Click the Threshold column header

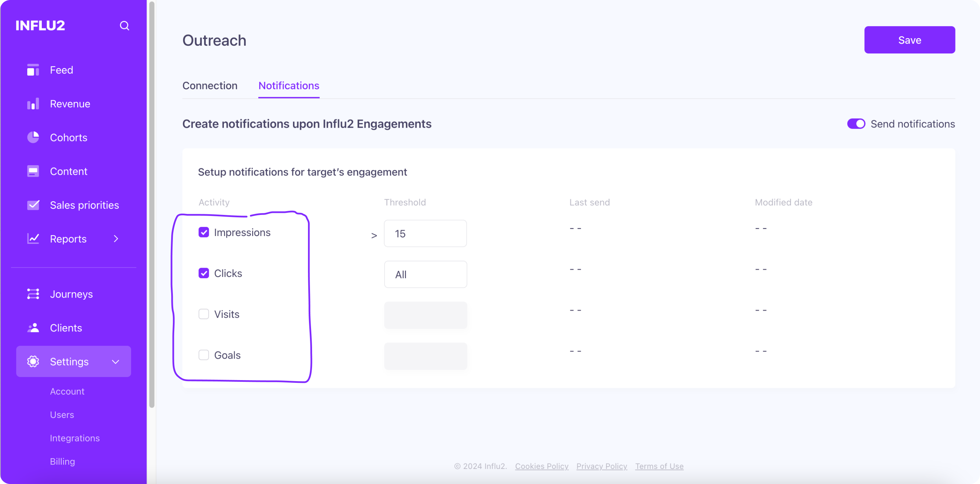[405, 202]
